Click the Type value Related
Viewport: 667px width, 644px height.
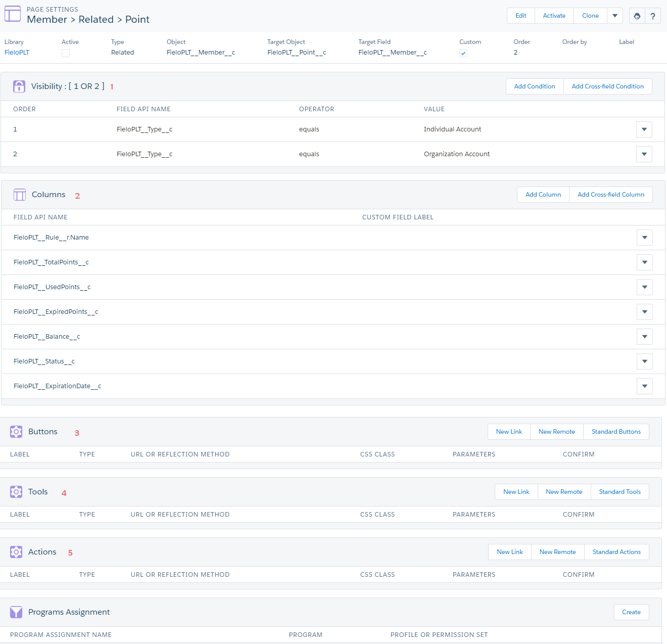coord(122,53)
